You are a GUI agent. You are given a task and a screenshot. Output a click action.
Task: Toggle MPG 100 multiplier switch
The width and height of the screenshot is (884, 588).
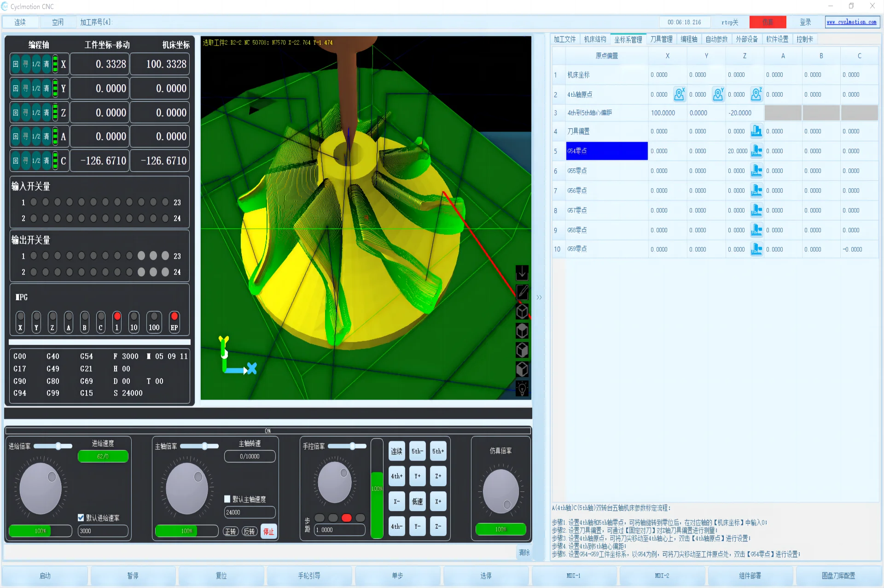[154, 321]
